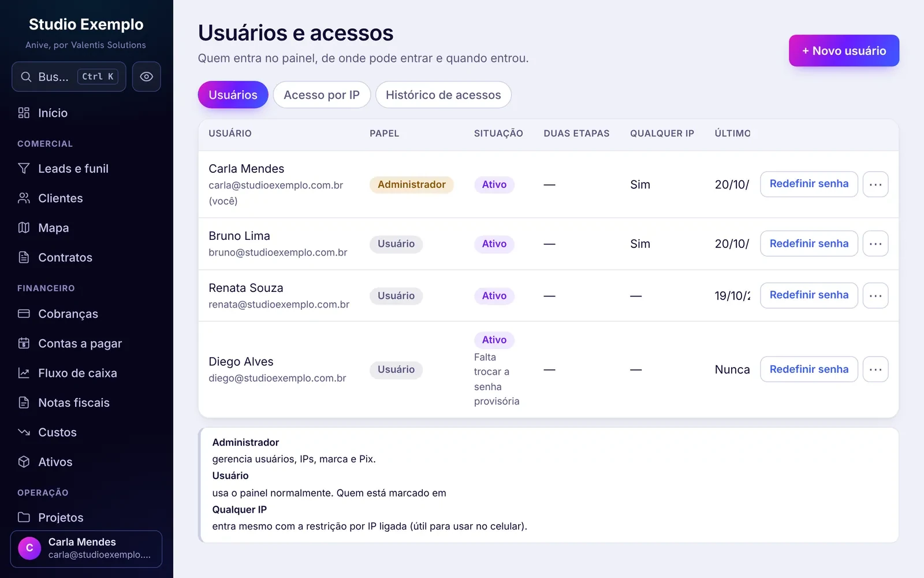Click the Início dashboard icon
The height and width of the screenshot is (578, 924).
[x=24, y=113]
